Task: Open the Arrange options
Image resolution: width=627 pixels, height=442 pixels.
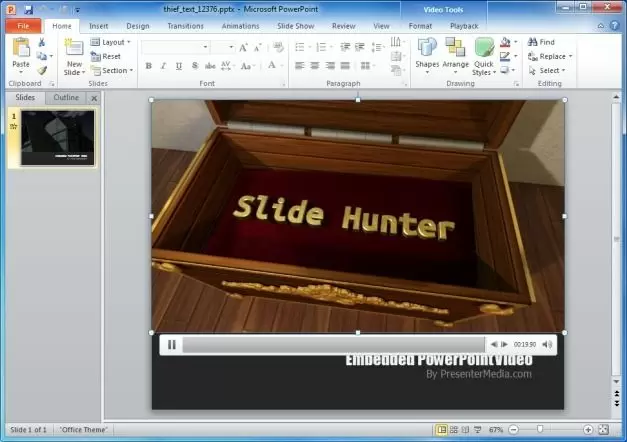Action: 455,54
